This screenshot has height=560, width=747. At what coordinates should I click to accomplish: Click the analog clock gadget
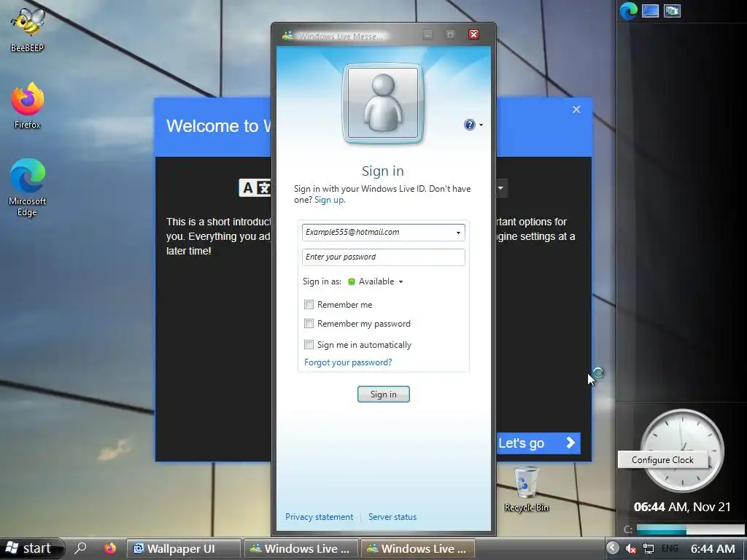tap(682, 450)
